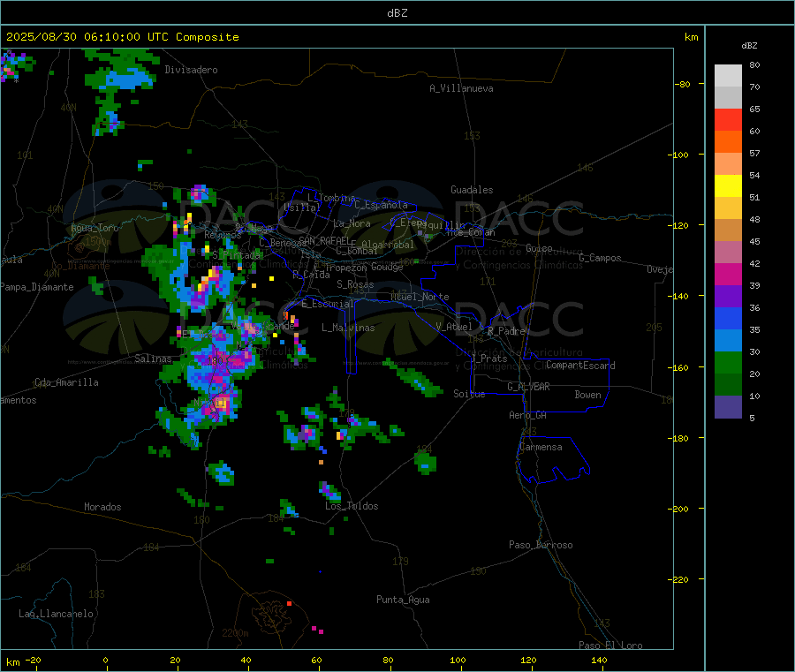Click the 'km' unit label at bottom left
This screenshot has width=795, height=672.
[13, 662]
